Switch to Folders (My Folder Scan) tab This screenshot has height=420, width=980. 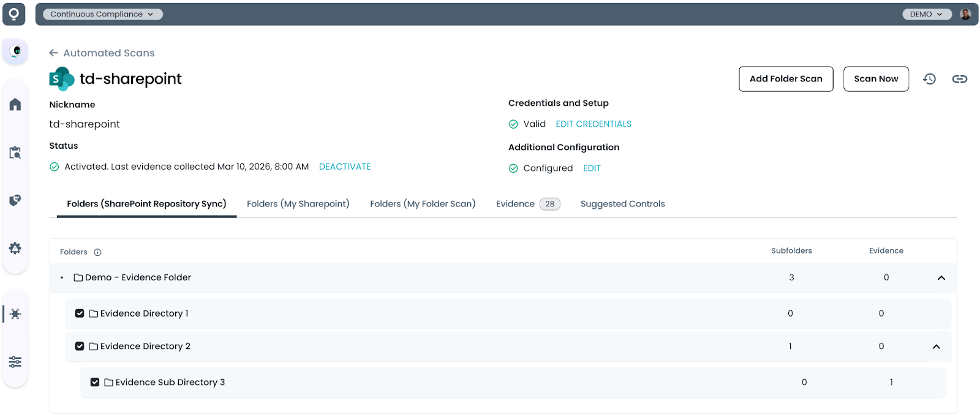tap(423, 204)
